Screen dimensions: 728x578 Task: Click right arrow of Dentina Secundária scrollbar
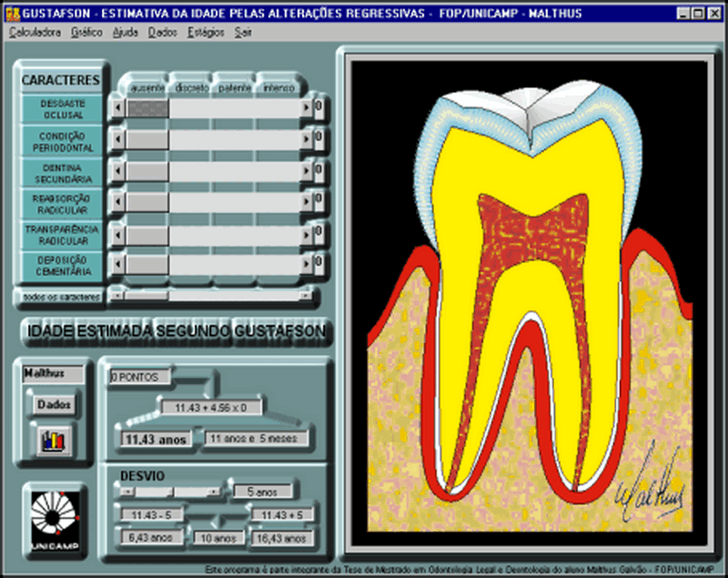(306, 171)
